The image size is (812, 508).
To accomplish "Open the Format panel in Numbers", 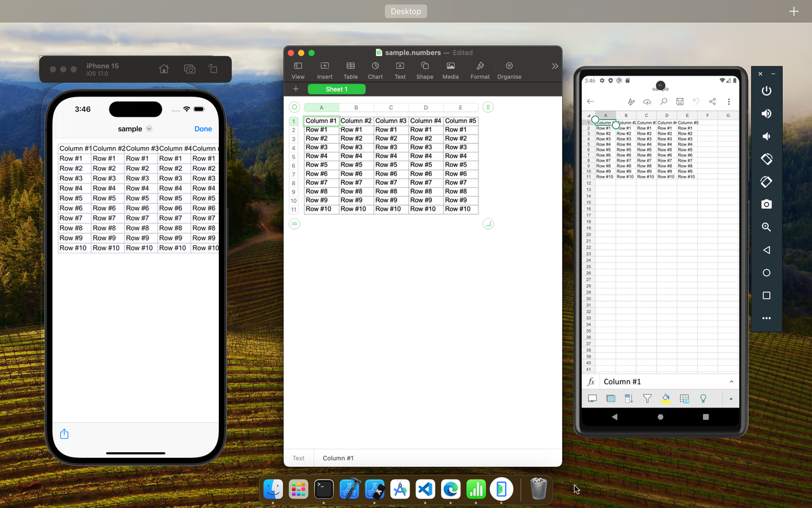I will point(480,70).
